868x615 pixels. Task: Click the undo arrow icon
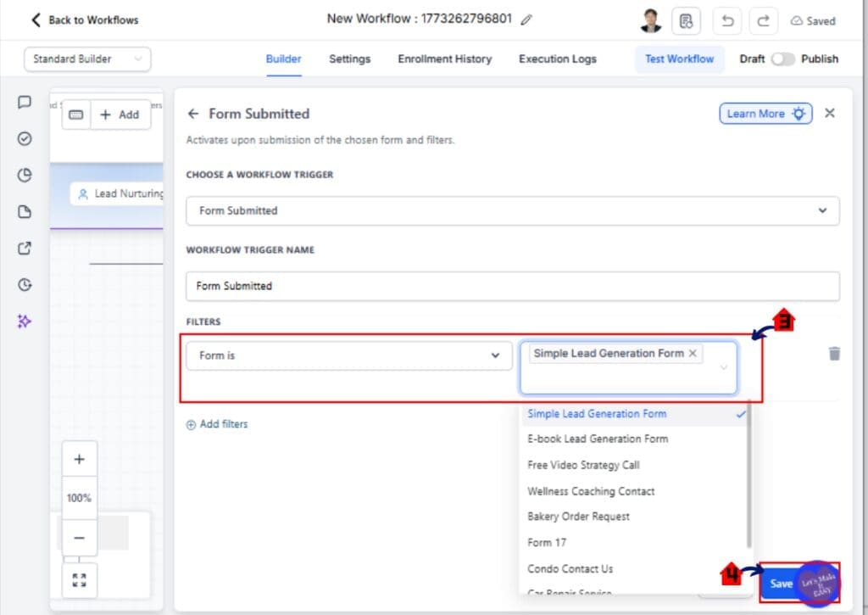[x=726, y=21]
